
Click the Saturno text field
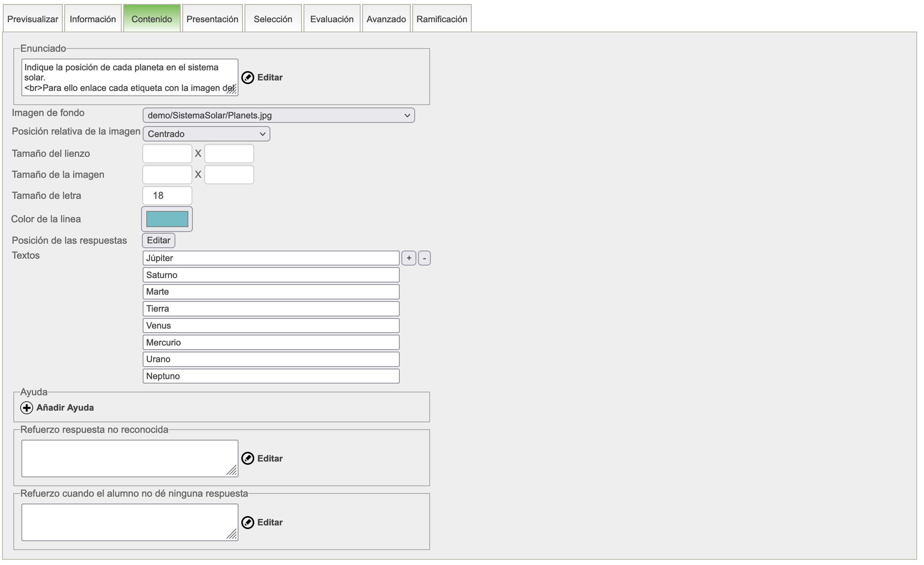point(271,275)
